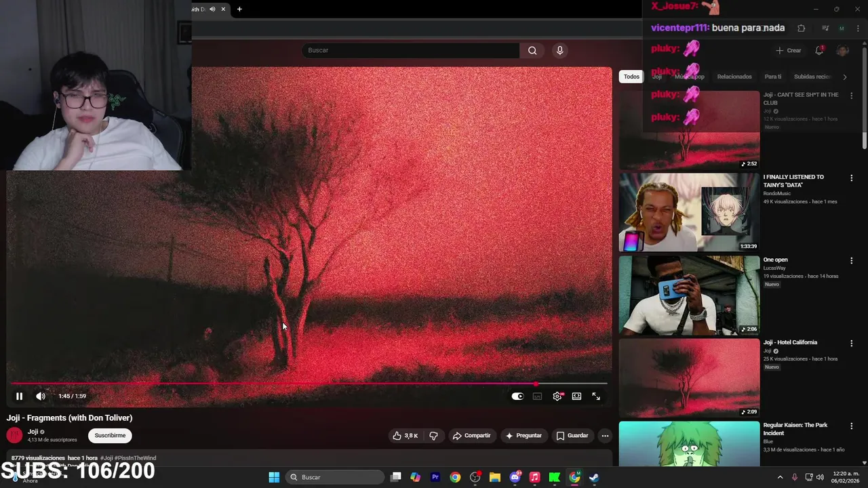Toggle subtitles in the video player
This screenshot has height=488, width=868.
point(537,396)
